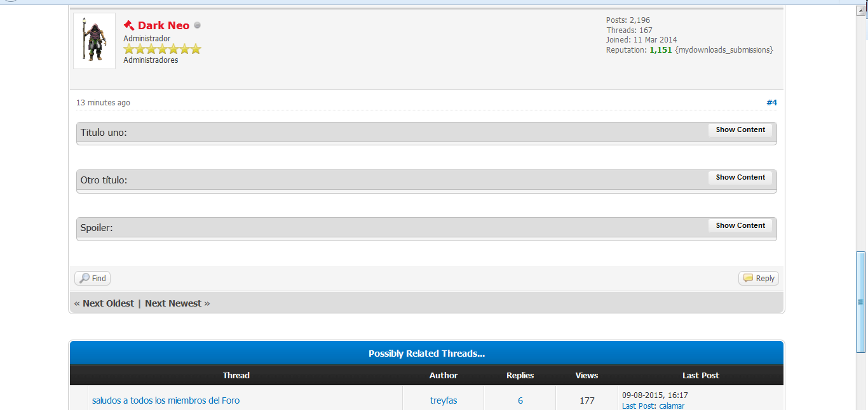Click the Find button with magnifier icon
868x410 pixels.
click(x=93, y=279)
